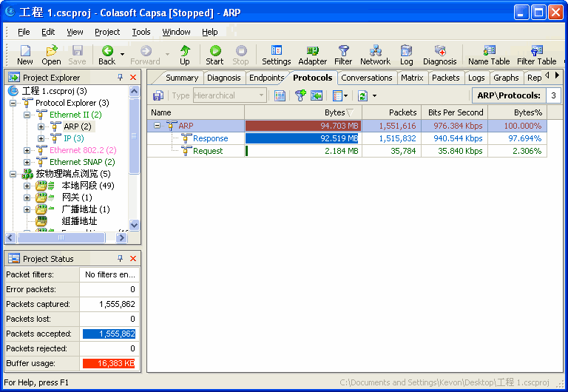Open the Window menu
Image resolution: width=568 pixels, height=392 pixels.
[176, 32]
